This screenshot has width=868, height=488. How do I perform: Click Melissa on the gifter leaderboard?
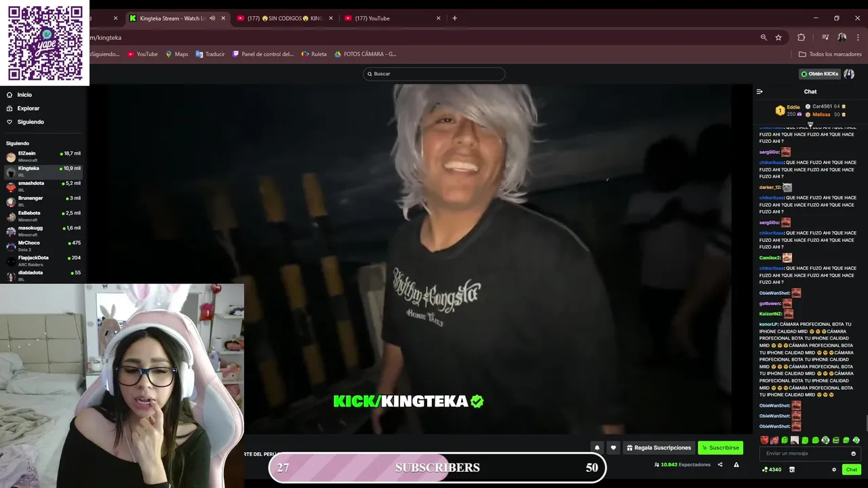pos(821,115)
